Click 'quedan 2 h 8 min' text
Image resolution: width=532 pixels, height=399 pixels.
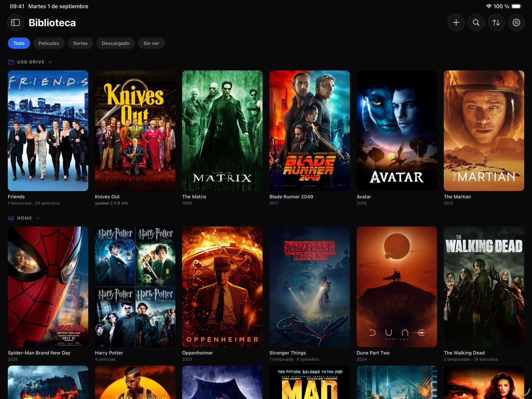112,203
